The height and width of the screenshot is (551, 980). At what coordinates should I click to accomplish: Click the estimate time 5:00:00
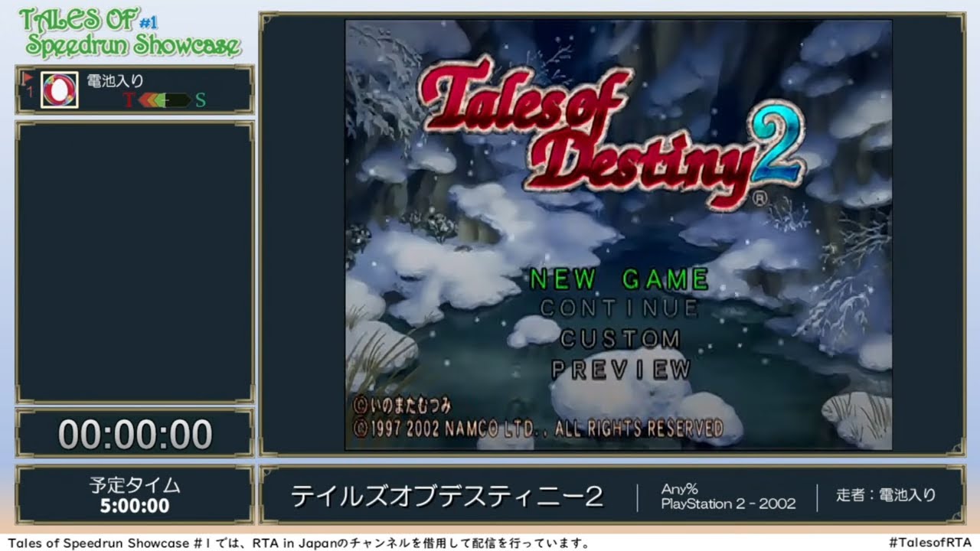tap(135, 506)
